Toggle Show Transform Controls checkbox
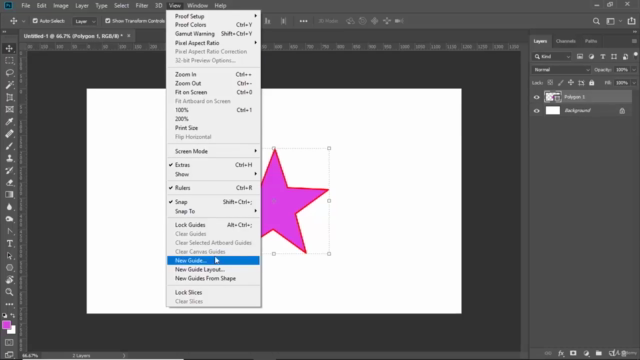Viewport: 640px width, 360px height. (x=108, y=21)
